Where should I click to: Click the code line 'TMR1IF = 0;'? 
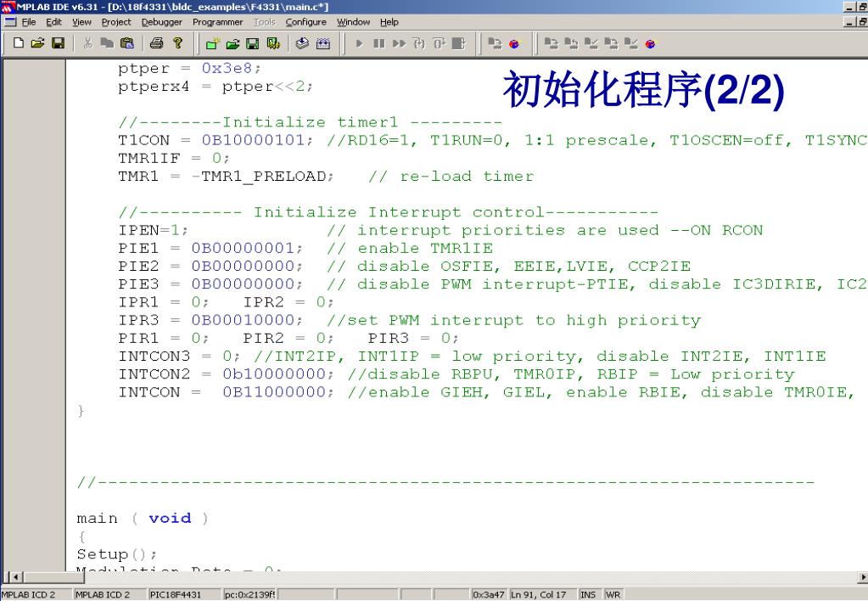[173, 159]
